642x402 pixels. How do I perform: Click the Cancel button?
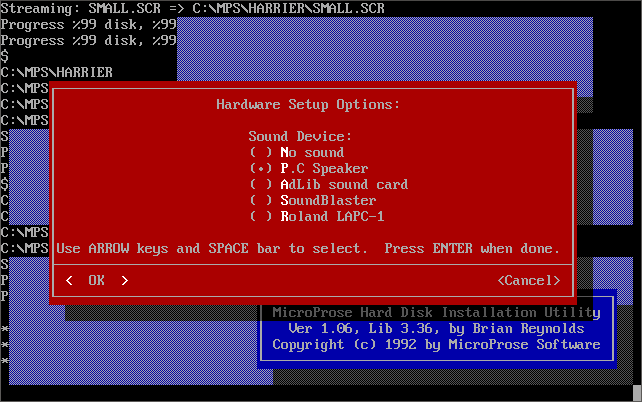(528, 281)
